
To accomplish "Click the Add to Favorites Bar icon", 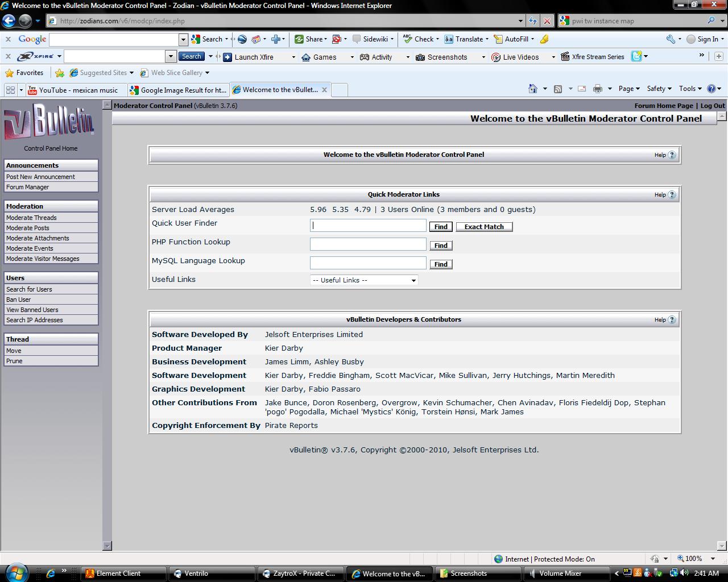I will pyautogui.click(x=60, y=73).
